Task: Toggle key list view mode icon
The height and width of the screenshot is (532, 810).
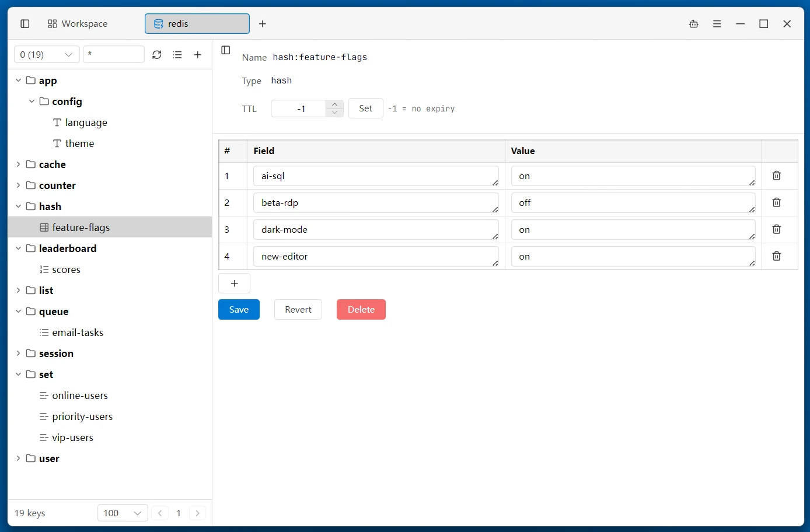Action: (177, 55)
